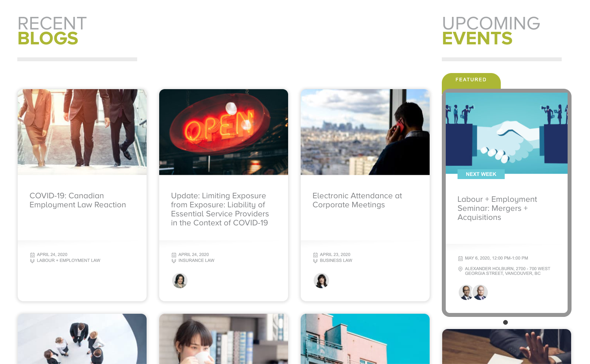Click category icon next to Labour + Employment Law
590x364 pixels.
click(32, 261)
